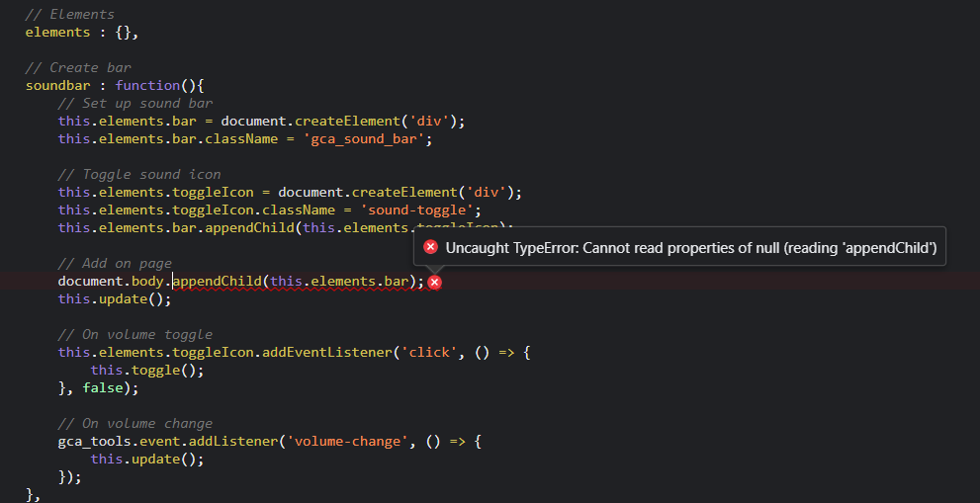Click the '// Set up sound bar' comment

(x=135, y=103)
